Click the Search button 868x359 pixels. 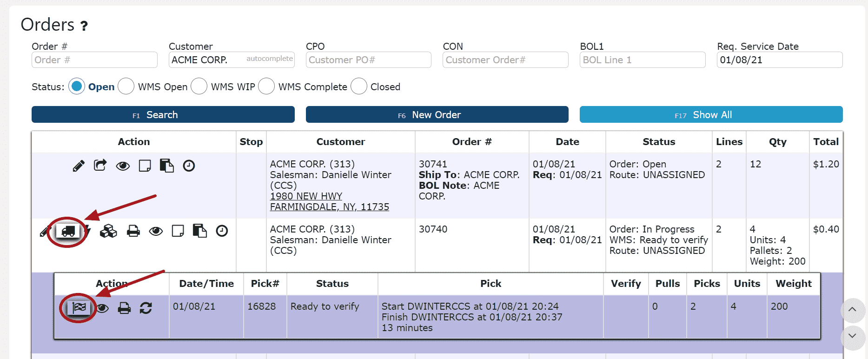click(x=163, y=115)
